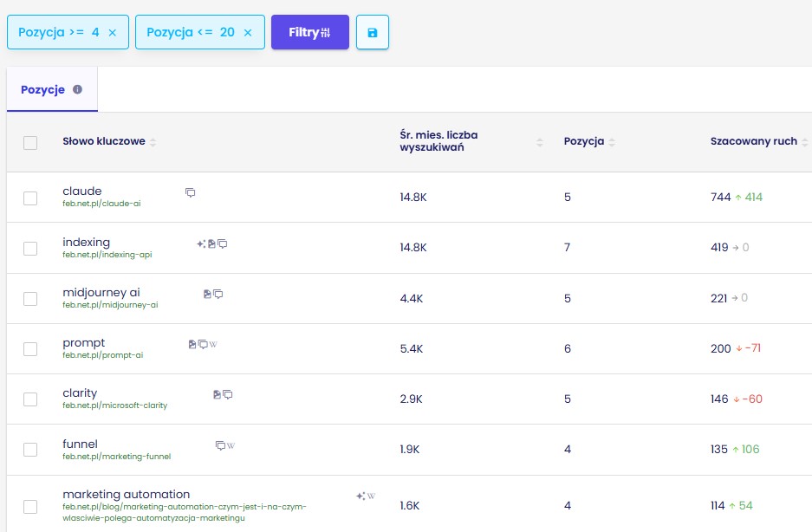The image size is (812, 532).
Task: Save the current filter set with floppy icon
Action: pos(373,32)
